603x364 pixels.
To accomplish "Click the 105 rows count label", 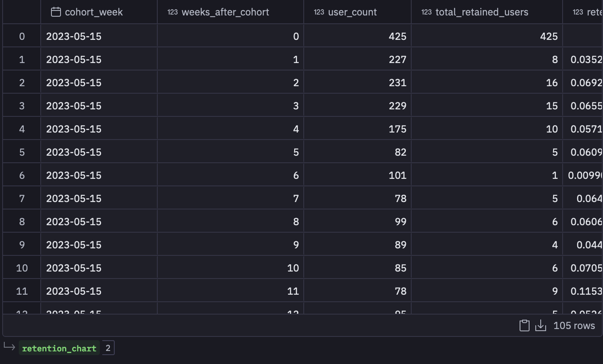I will (574, 326).
